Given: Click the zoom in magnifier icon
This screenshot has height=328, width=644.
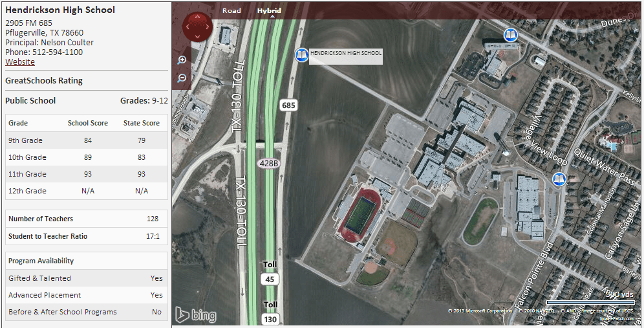Looking at the screenshot, I should tap(182, 60).
